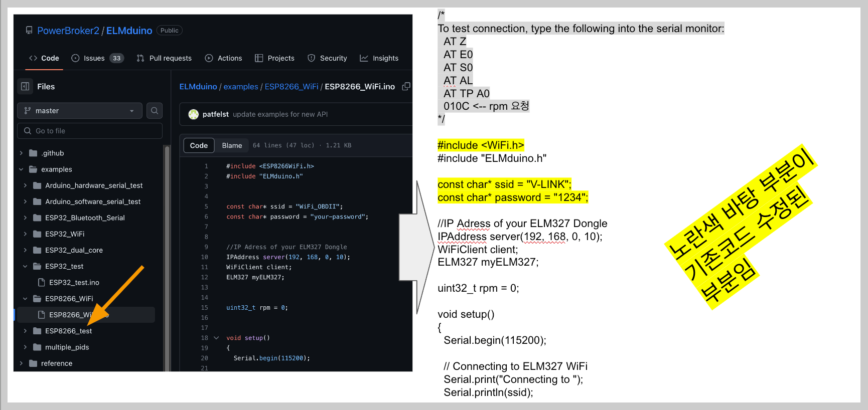The height and width of the screenshot is (410, 868).
Task: Expand ESP32_dual_core folder chevron
Action: pyautogui.click(x=25, y=250)
